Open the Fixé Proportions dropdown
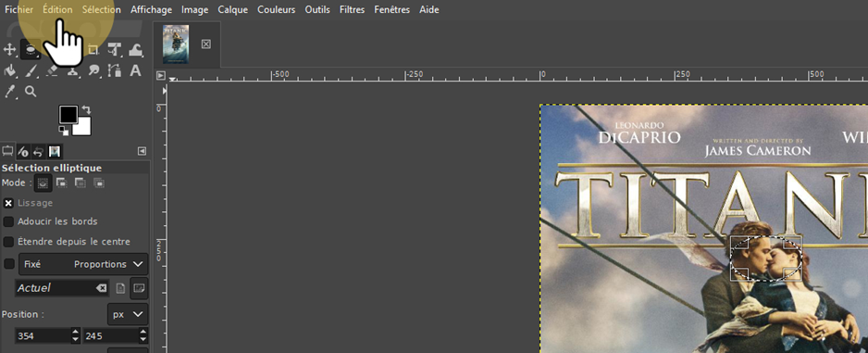The height and width of the screenshot is (353, 868). 83,264
